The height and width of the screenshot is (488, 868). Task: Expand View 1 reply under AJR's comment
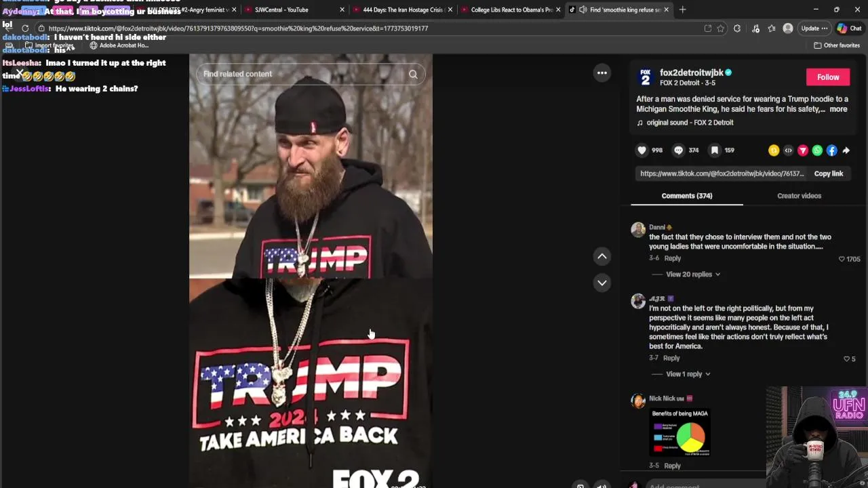point(688,374)
